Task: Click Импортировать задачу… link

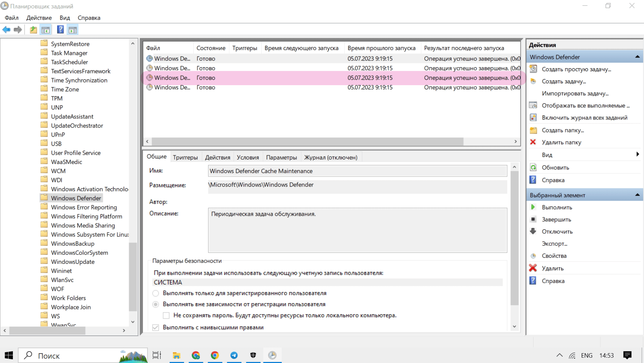Action: (575, 94)
